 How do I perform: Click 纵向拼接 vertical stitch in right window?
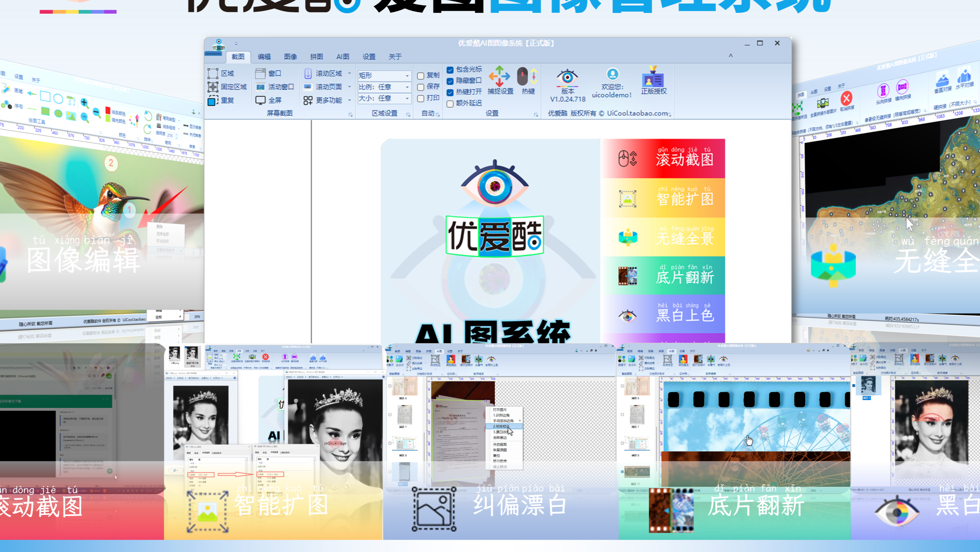[883, 94]
